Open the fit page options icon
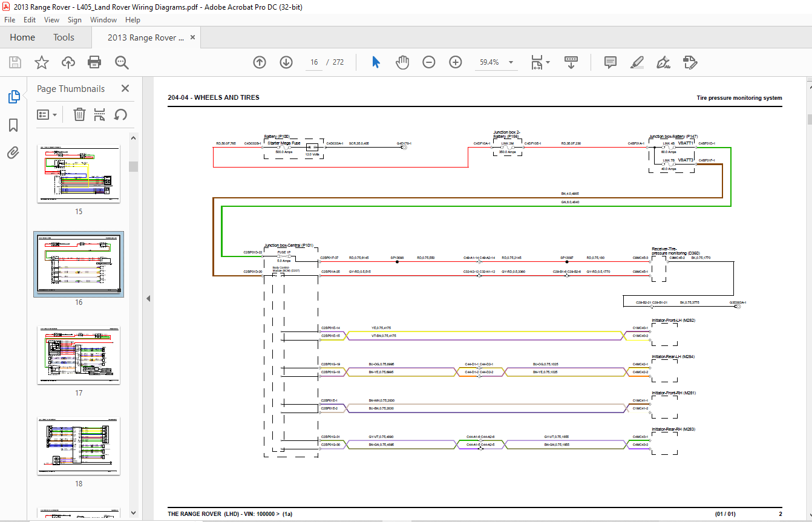Screen dimensions: 812x522 tap(537, 62)
